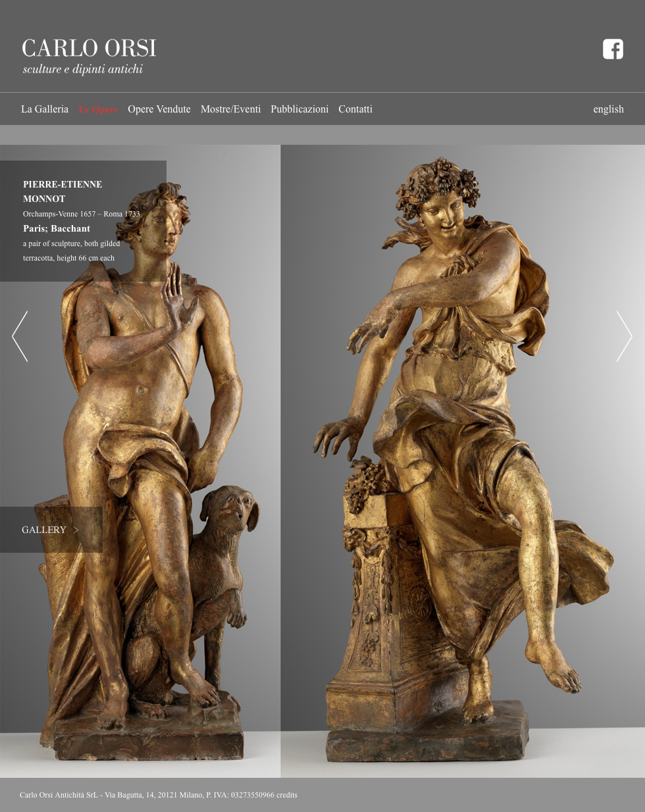Viewport: 645px width, 812px height.
Task: Open the Contatti page
Action: tap(355, 109)
